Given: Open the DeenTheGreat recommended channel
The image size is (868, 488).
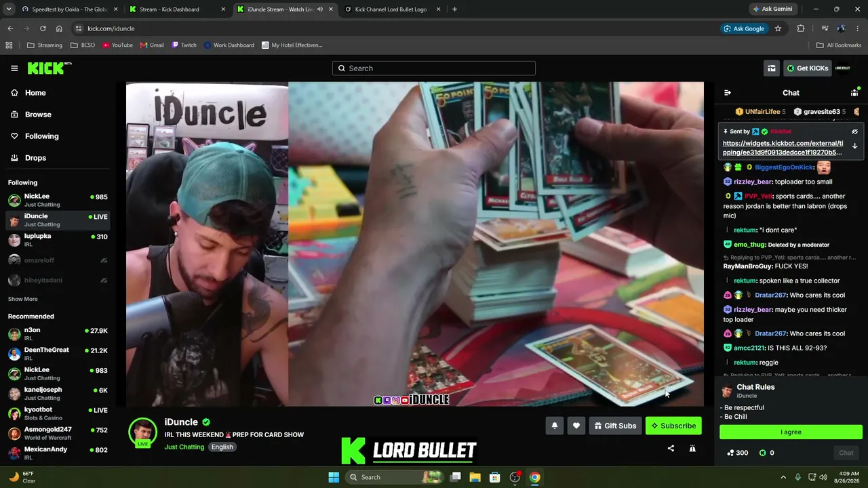Looking at the screenshot, I should 58,354.
